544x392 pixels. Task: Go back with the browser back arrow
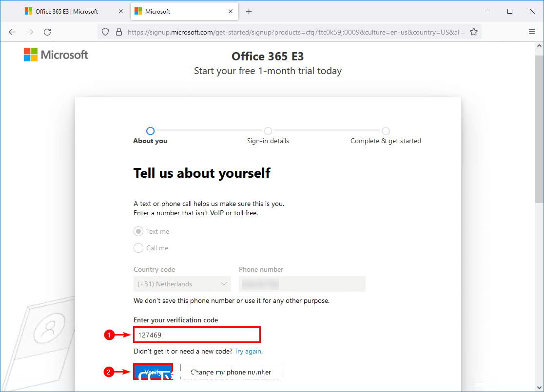12,32
